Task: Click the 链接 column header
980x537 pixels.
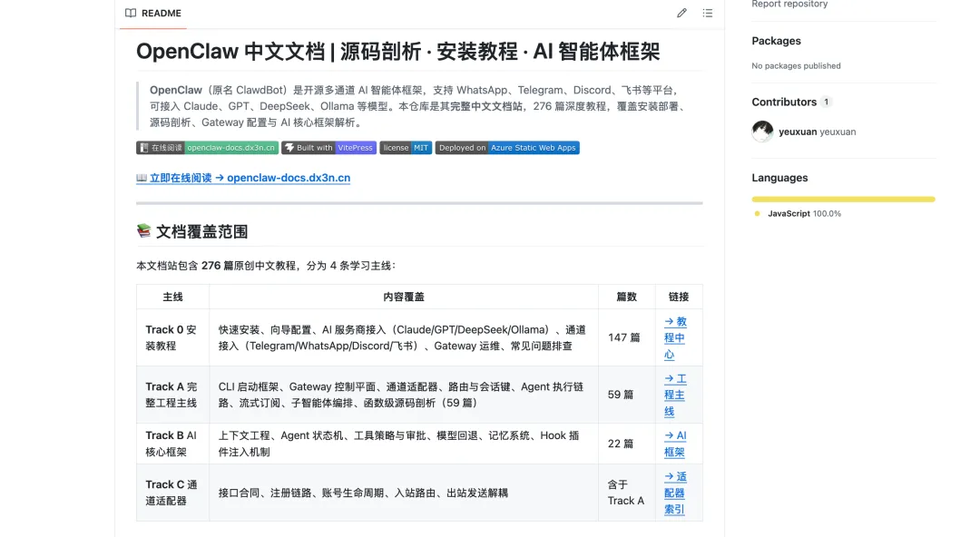Action: (679, 297)
